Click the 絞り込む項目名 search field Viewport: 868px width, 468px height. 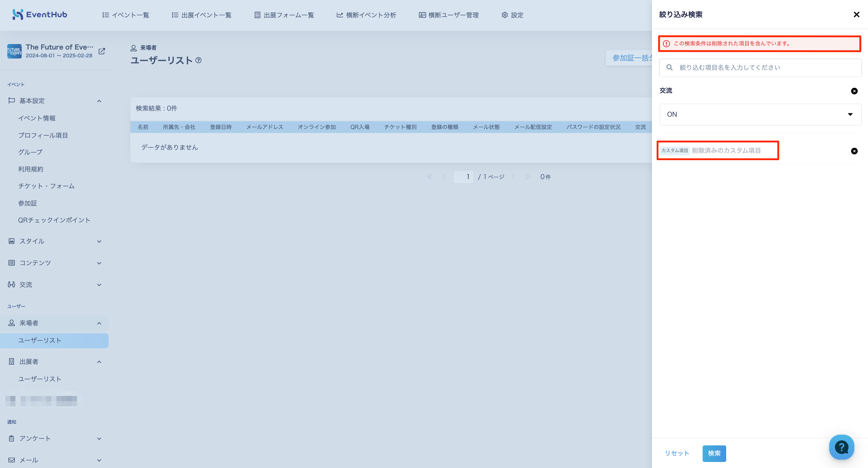pyautogui.click(x=760, y=68)
